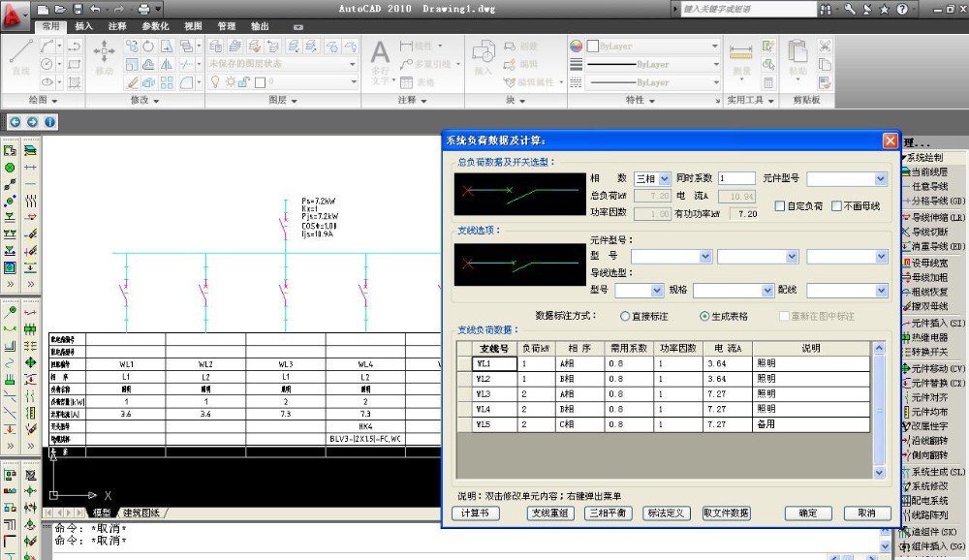Switch to the 建筑图纸 layout tab
Viewport: 969px width, 560px height.
[x=141, y=513]
